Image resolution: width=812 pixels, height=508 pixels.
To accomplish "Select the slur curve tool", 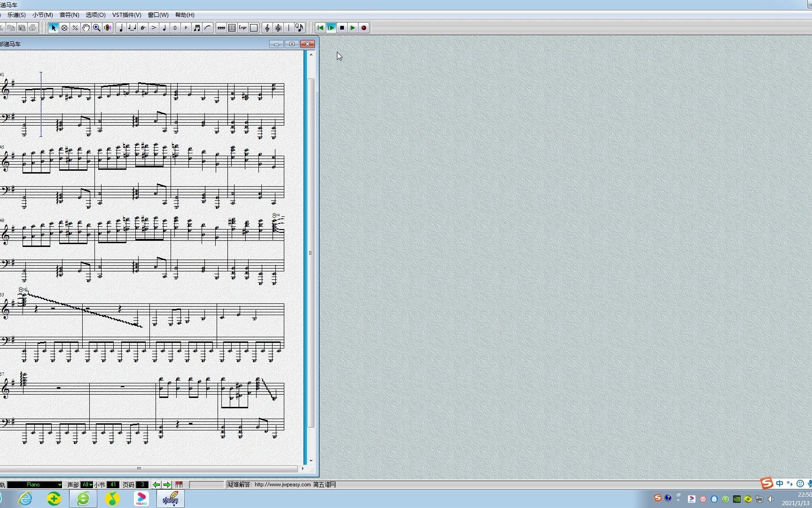I will pyautogui.click(x=208, y=28).
